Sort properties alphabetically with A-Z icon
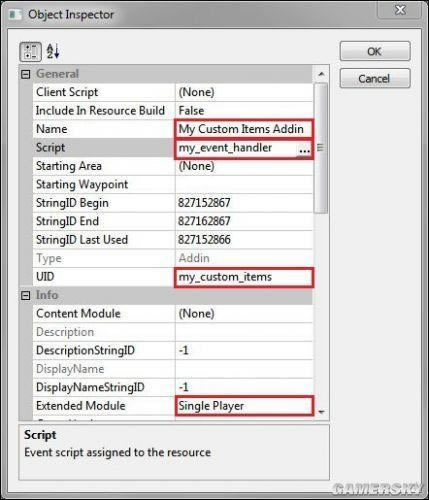This screenshot has height=500, width=429. (x=53, y=52)
